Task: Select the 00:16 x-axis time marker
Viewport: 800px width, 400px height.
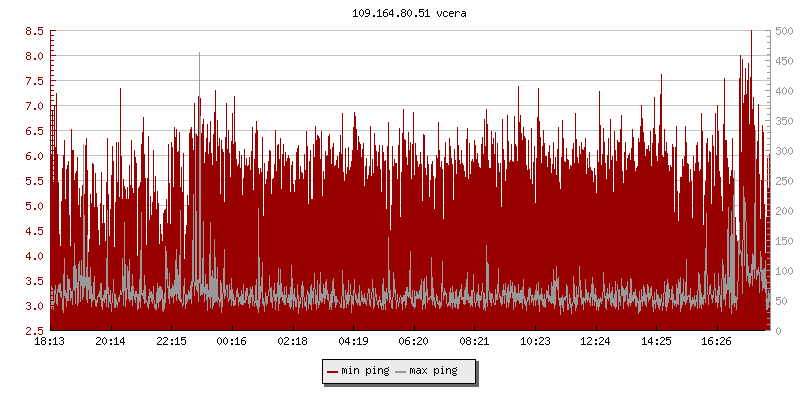Action: 232,342
